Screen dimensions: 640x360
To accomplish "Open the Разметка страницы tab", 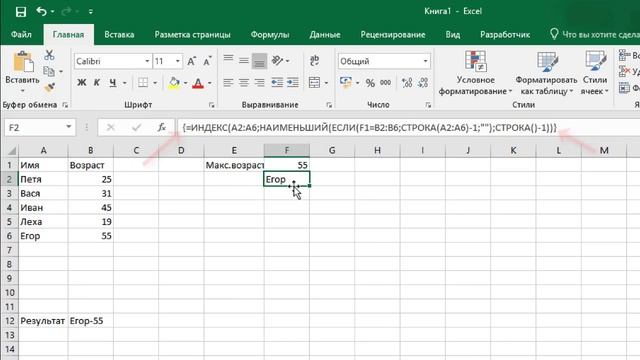I will tap(193, 35).
